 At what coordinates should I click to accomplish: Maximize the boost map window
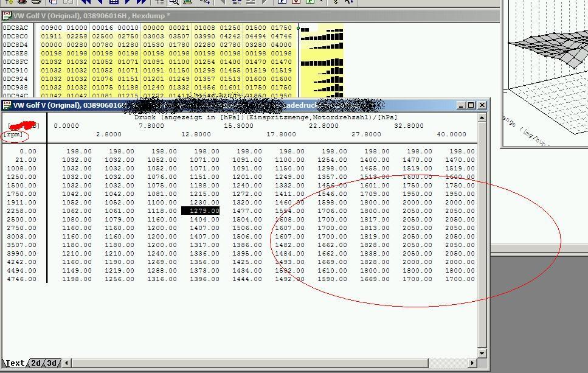(x=471, y=105)
